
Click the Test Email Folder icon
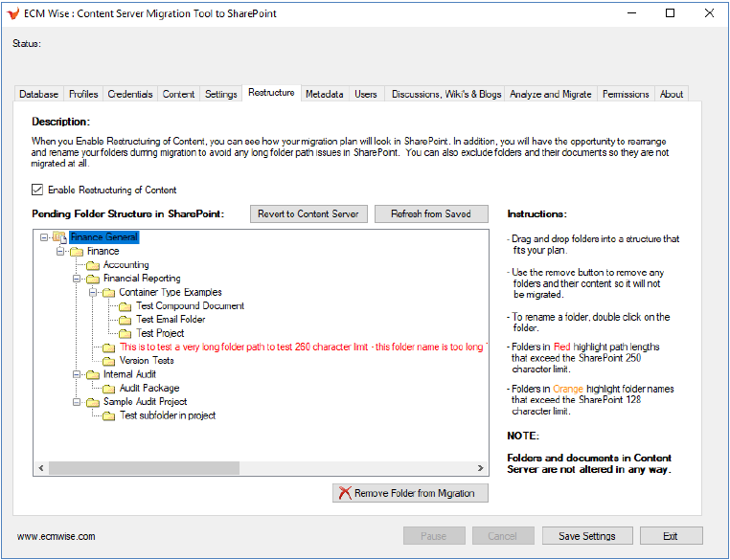point(125,320)
